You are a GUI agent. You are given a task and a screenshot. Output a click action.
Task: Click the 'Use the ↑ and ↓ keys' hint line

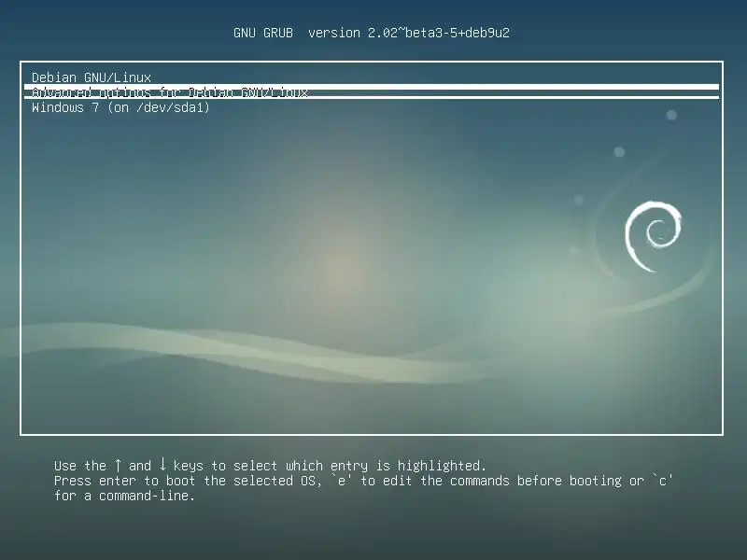270,465
